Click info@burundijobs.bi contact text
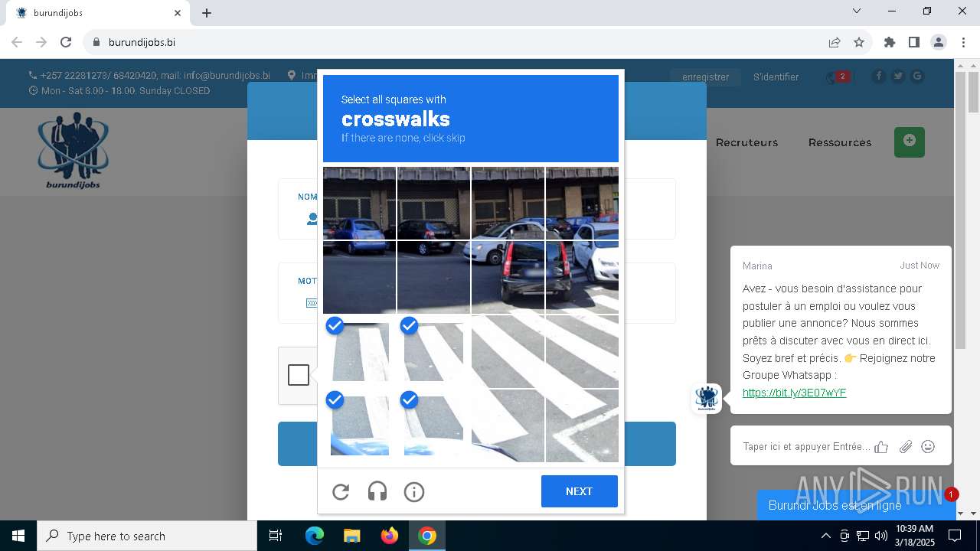The image size is (980, 551). 227,76
